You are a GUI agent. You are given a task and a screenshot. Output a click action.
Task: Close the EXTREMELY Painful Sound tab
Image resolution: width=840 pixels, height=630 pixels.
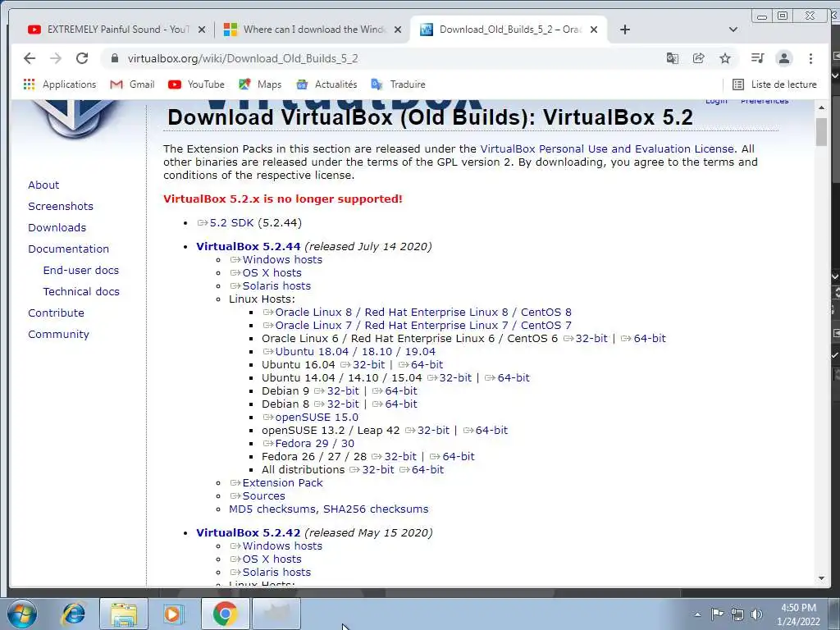[x=202, y=30]
